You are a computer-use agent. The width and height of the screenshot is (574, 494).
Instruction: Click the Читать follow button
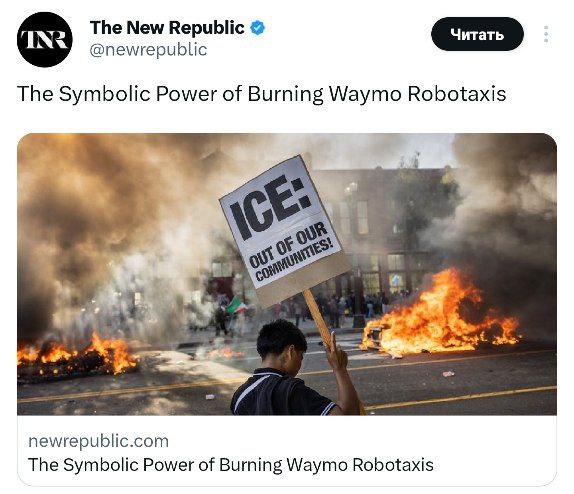[x=477, y=34]
